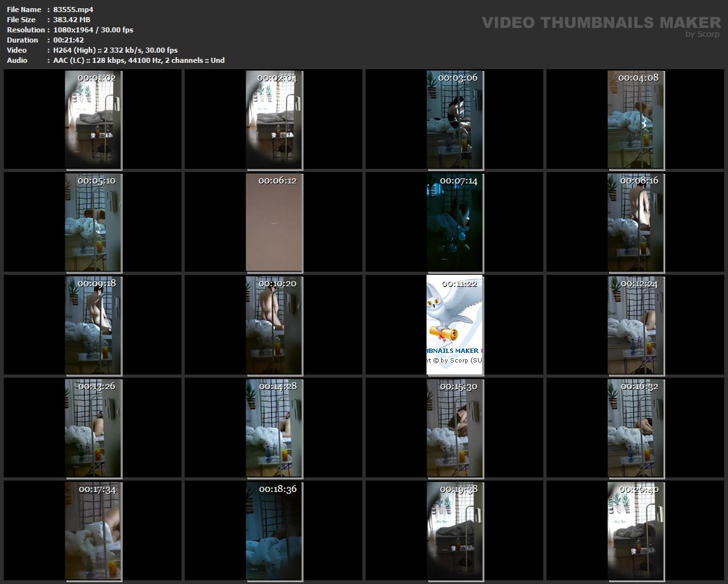Select the frame marked 00:02:04
The height and width of the screenshot is (584, 728).
274,121
